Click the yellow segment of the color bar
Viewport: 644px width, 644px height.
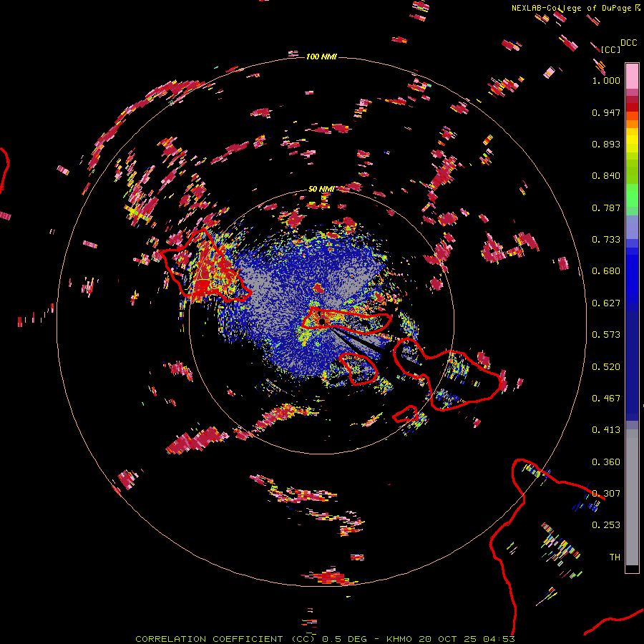[632, 140]
